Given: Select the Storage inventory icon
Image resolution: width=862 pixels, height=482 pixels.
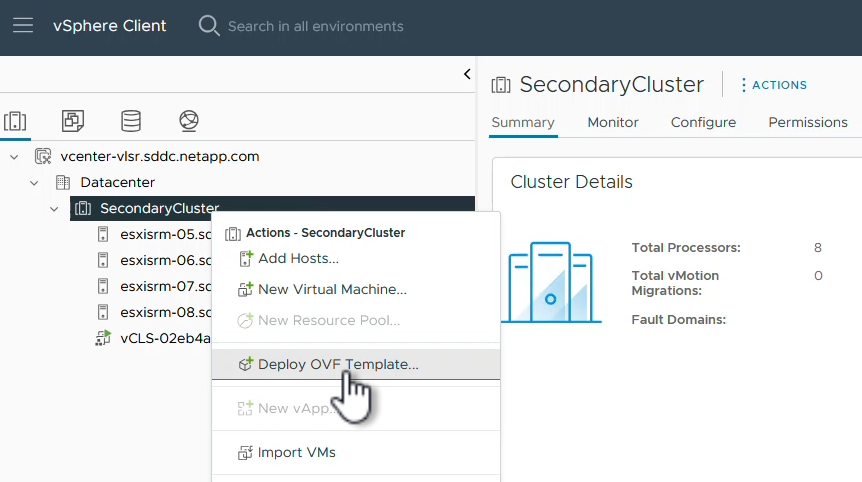Looking at the screenshot, I should (131, 121).
